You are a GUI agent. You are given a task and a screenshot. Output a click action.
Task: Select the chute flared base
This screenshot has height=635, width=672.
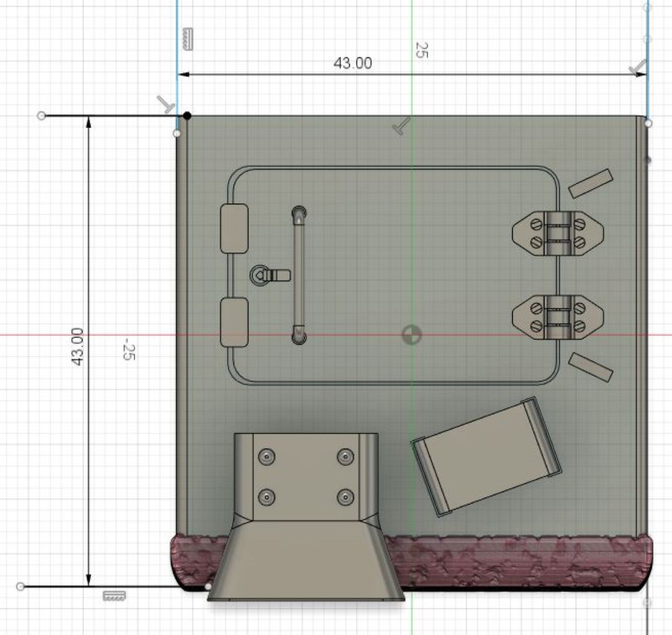306,562
